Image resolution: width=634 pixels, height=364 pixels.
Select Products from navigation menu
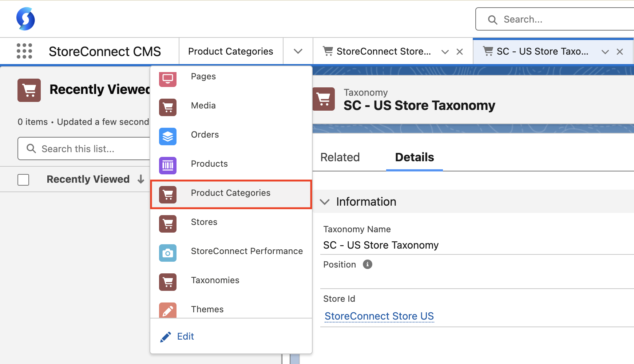pyautogui.click(x=231, y=166)
